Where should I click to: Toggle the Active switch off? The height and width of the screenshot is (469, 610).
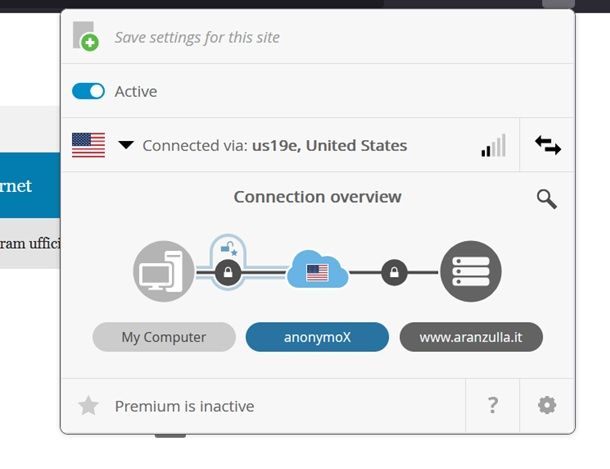pos(89,91)
